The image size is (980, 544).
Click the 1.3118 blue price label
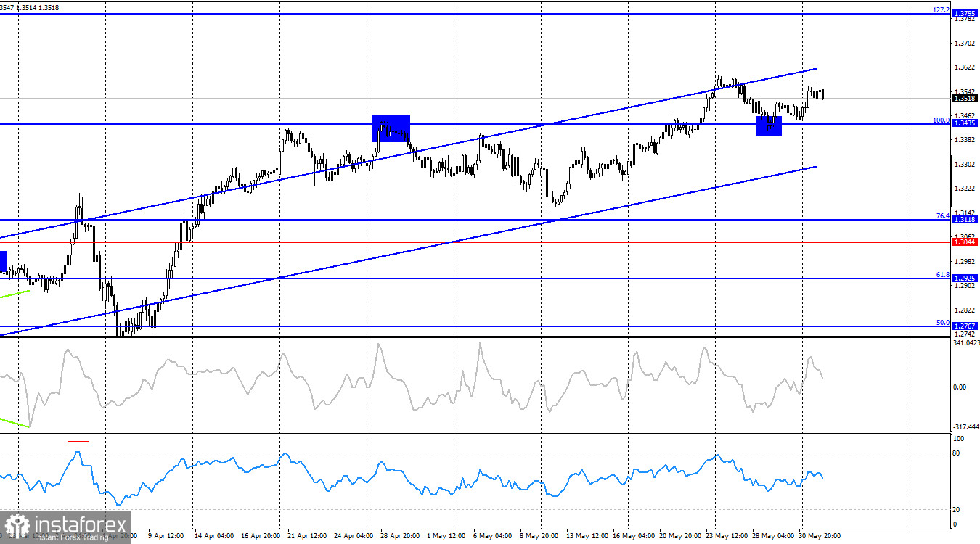pos(965,219)
